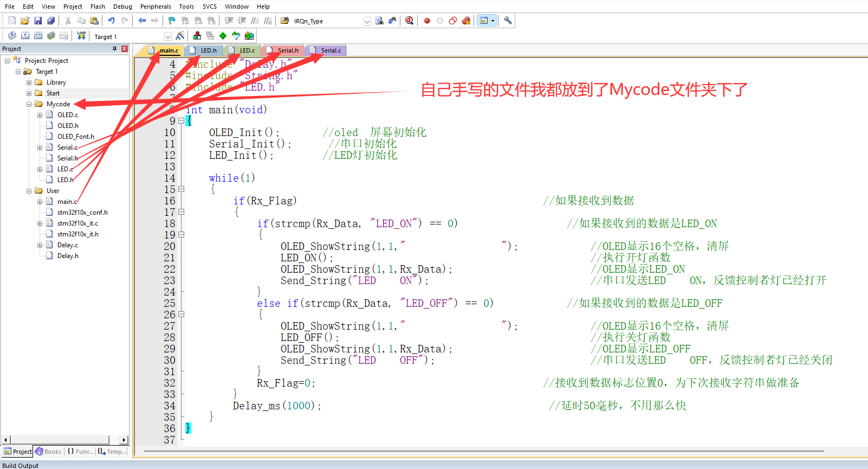This screenshot has height=469, width=868.
Task: Click the Kill all breakpoints icon
Action: tap(466, 21)
